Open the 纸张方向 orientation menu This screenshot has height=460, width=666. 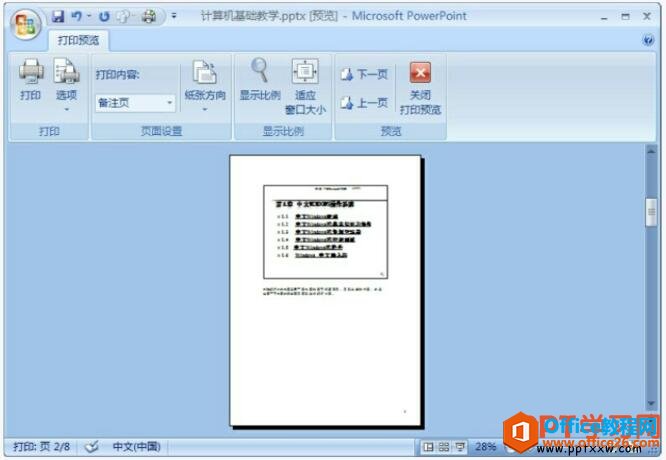coord(205,86)
